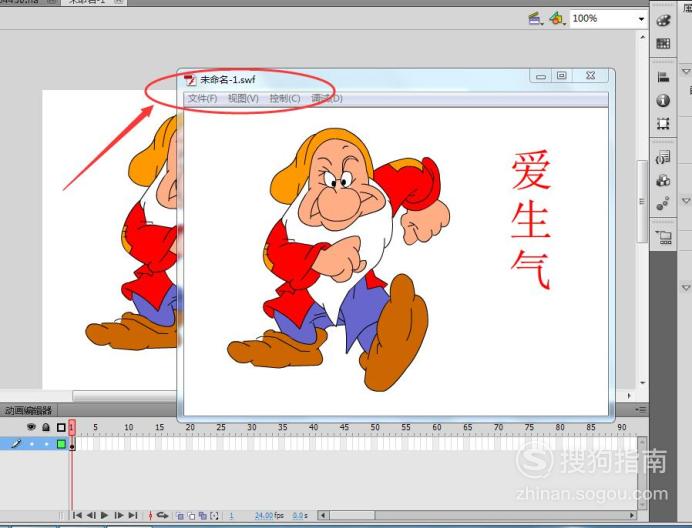Go to last frame in timeline

133,515
